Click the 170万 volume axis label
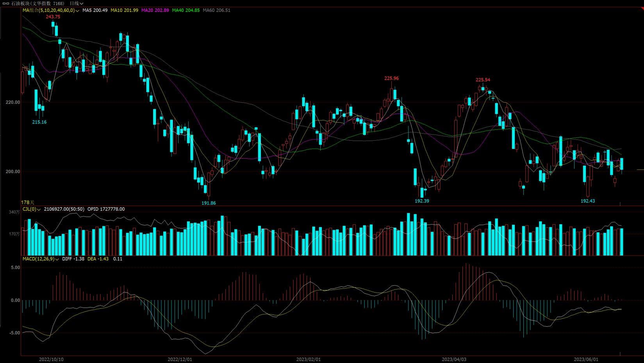This screenshot has width=644, height=363. 14,234
